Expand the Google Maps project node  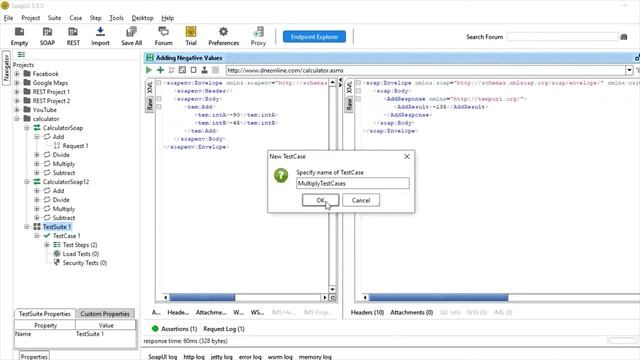[x=17, y=83]
